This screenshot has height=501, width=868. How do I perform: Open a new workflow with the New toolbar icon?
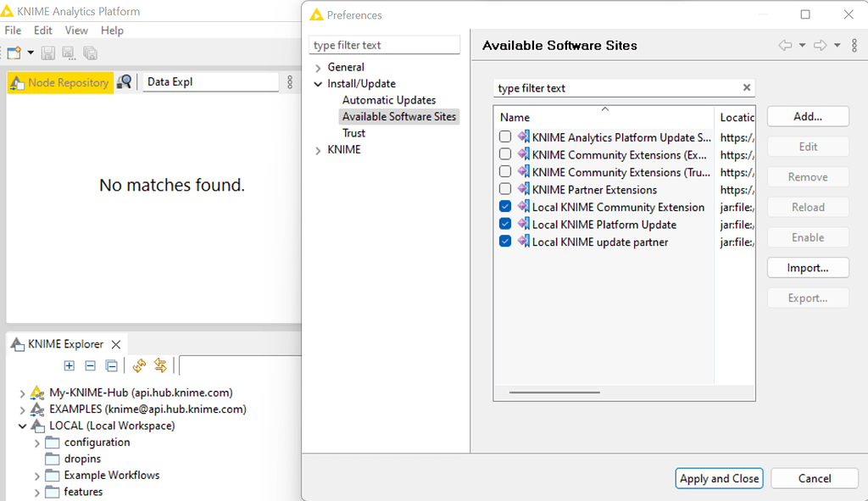(13, 53)
